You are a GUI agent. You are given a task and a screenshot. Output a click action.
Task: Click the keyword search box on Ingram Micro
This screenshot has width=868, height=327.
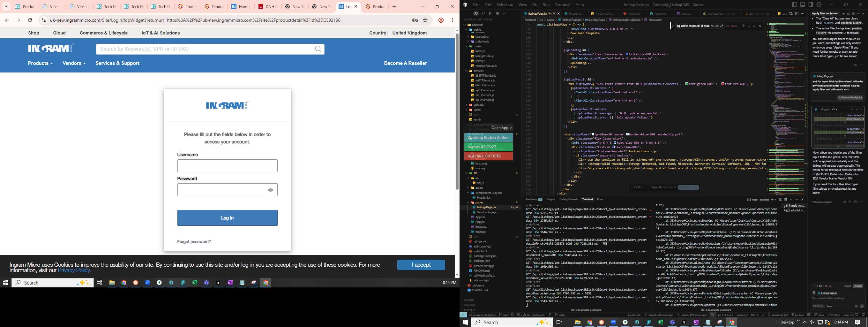[x=206, y=49]
